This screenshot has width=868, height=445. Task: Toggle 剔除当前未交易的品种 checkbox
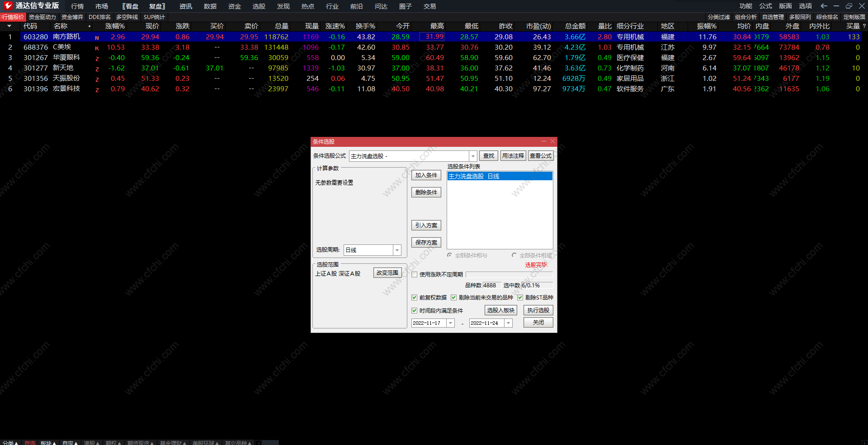point(454,297)
